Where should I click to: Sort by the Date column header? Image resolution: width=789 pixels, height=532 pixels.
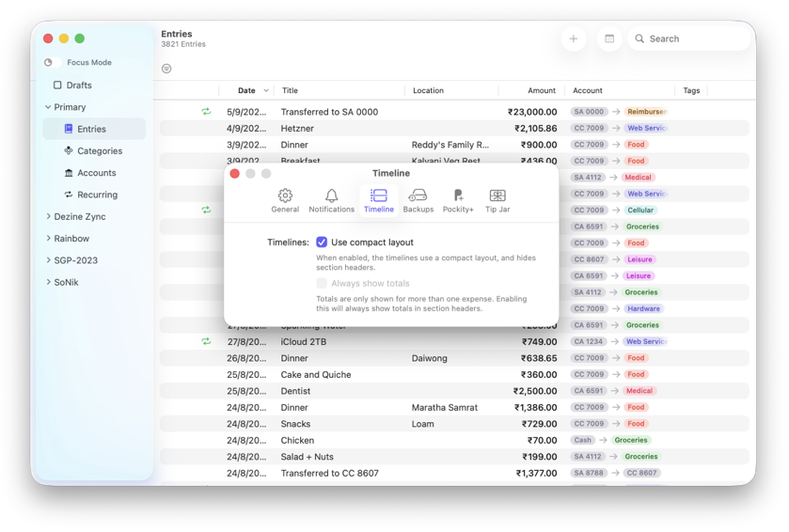[x=246, y=90]
